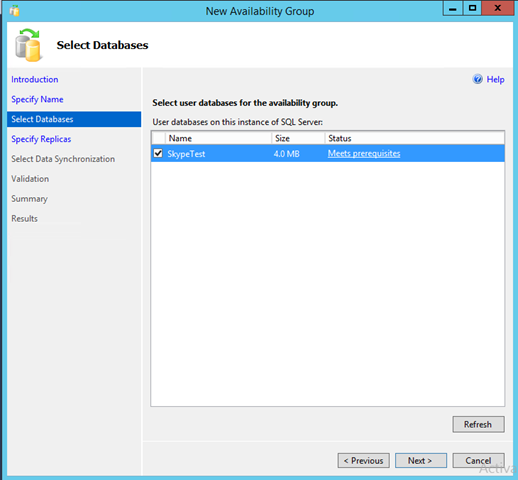Open the Help text link
The width and height of the screenshot is (518, 480).
click(x=495, y=79)
